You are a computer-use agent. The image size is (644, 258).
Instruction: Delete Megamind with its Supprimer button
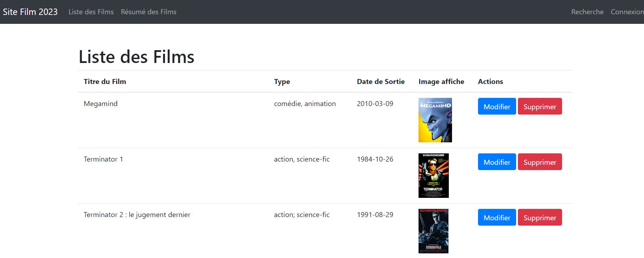pos(540,106)
